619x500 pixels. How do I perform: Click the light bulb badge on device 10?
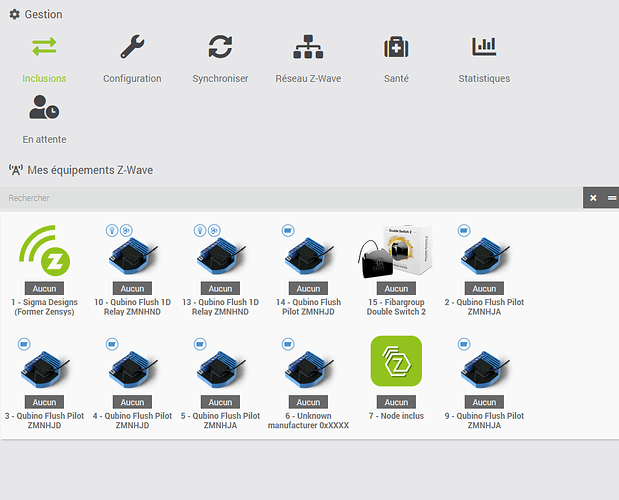[x=112, y=230]
